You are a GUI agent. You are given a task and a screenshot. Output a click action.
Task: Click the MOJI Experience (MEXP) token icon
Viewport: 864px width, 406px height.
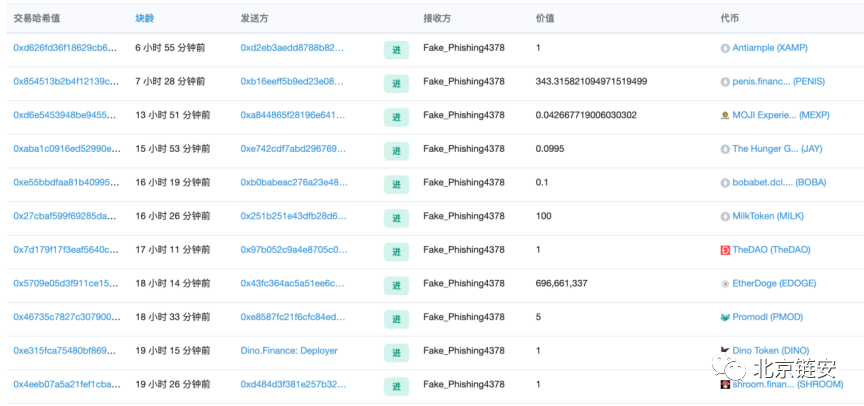[725, 115]
